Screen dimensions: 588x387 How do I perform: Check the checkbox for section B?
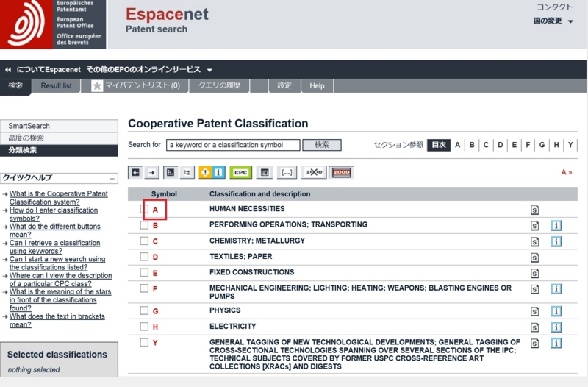(144, 225)
